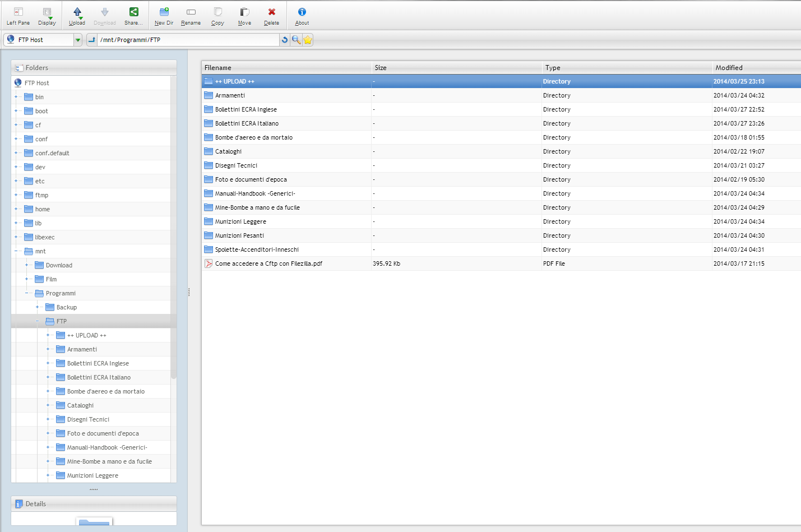Screen dimensions: 801x532
Task: Open the FTP Host repository dropdown
Action: pyautogui.click(x=78, y=40)
